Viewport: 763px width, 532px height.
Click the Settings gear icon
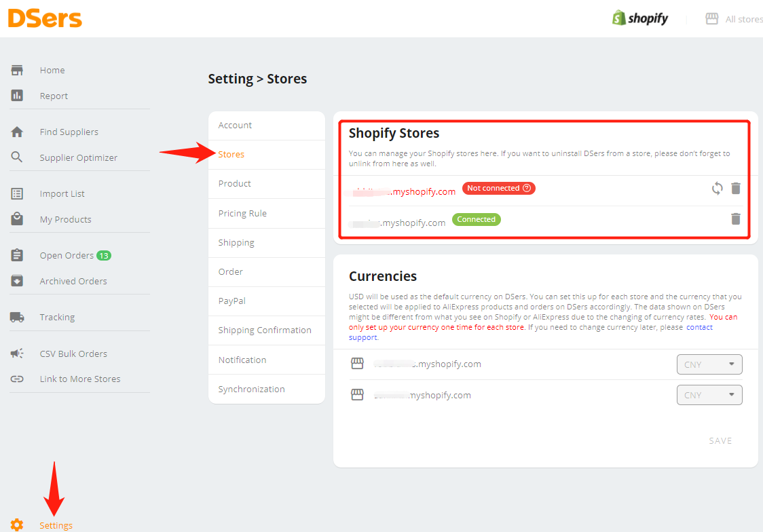pyautogui.click(x=17, y=525)
